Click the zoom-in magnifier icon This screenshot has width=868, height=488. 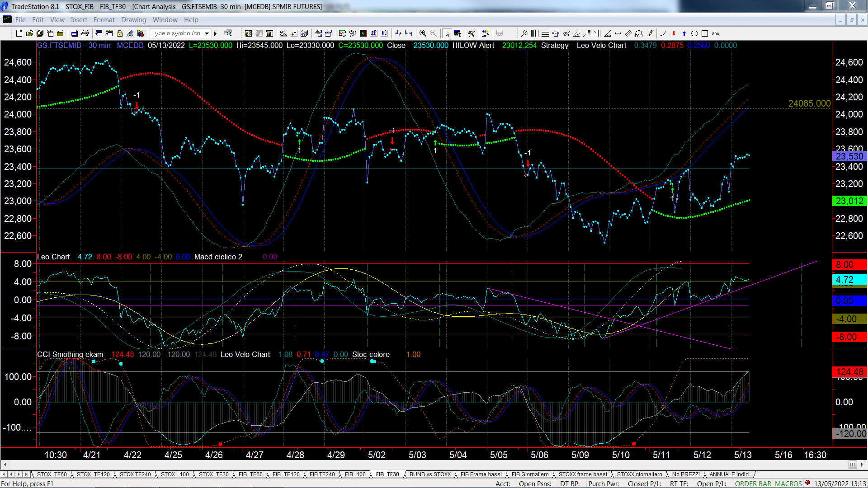[x=423, y=33]
